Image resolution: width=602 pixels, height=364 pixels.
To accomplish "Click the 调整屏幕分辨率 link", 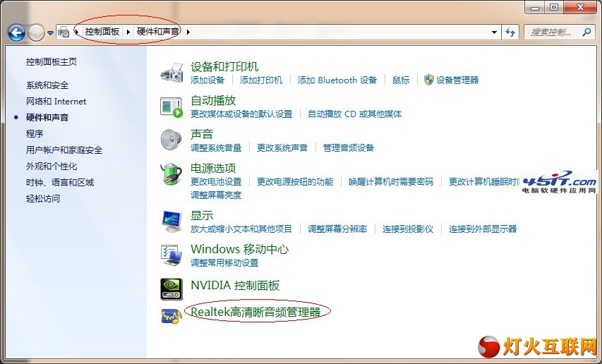I will click(337, 229).
